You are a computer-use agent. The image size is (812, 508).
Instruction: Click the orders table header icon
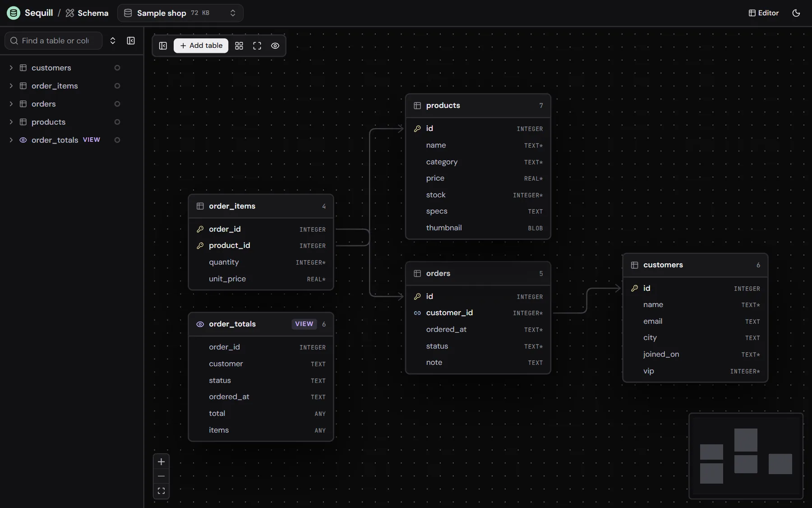417,274
